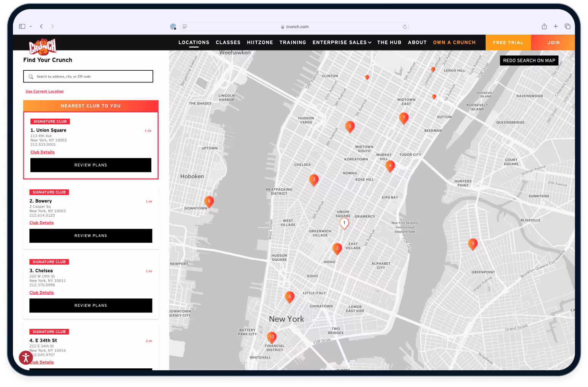The width and height of the screenshot is (588, 387).
Task: Show the Safari tab overview
Action: (x=567, y=26)
